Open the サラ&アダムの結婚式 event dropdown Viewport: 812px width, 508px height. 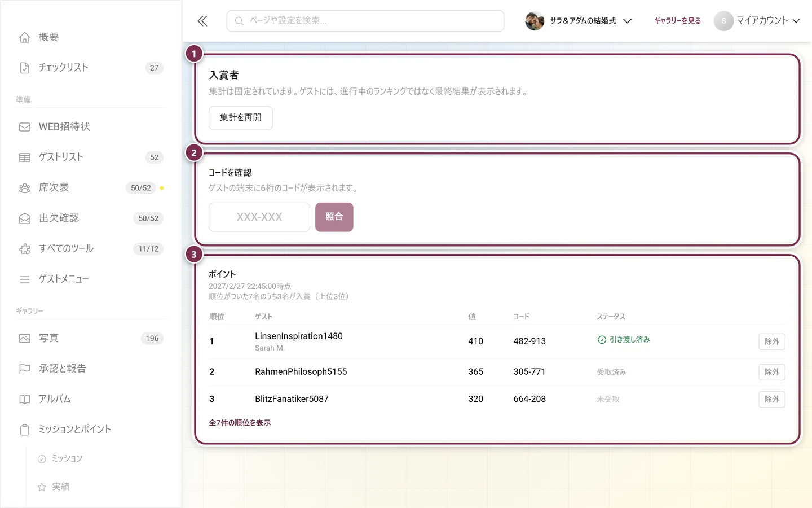(x=579, y=21)
